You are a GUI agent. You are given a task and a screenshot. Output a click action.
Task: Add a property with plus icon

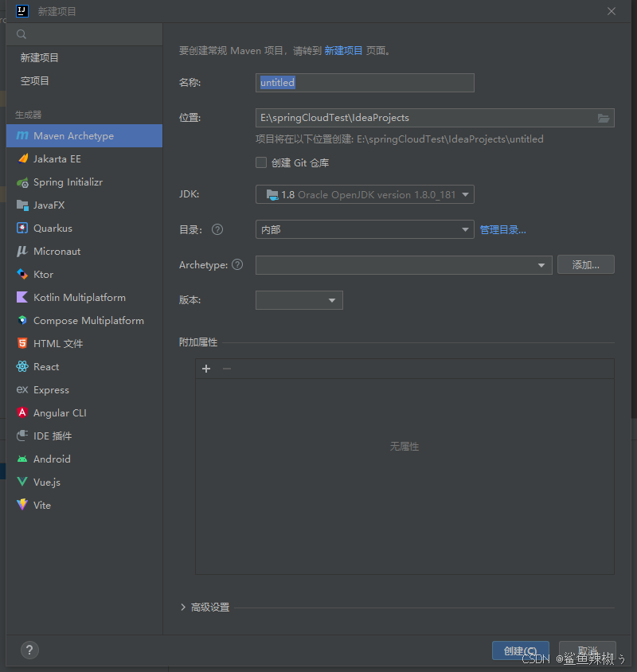click(206, 369)
